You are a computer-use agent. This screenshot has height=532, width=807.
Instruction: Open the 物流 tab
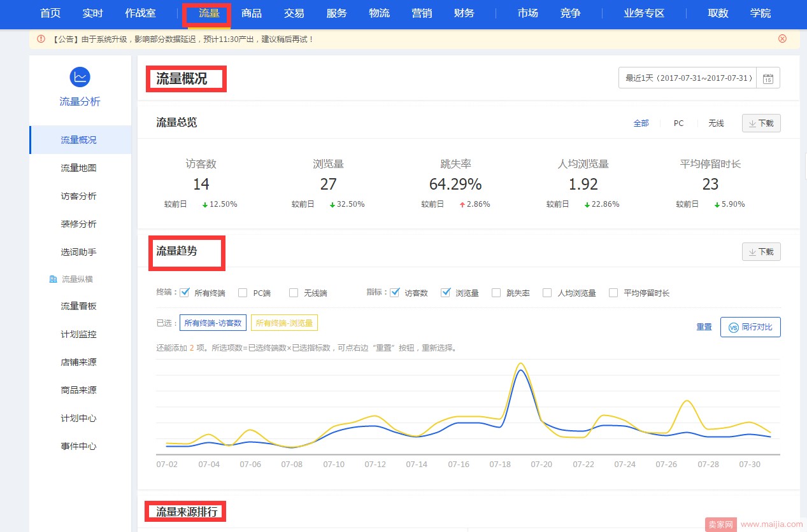pos(380,13)
